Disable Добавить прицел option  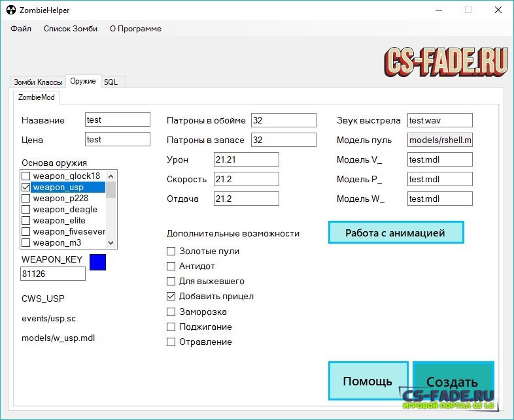pos(171,297)
